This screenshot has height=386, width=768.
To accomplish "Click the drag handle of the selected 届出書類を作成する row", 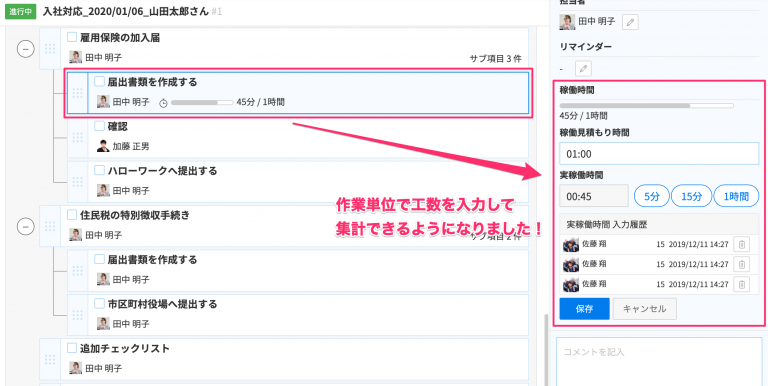I will [77, 93].
